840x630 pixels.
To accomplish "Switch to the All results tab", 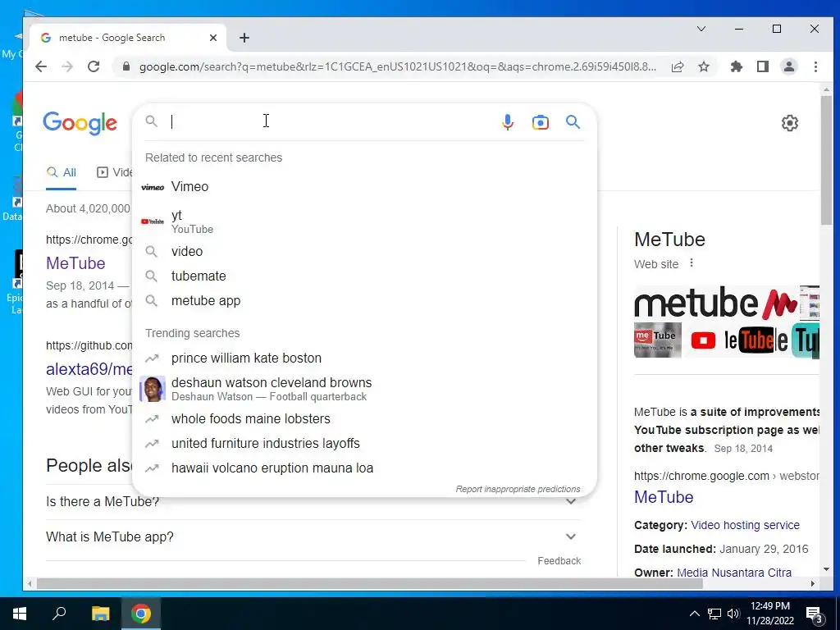I will (61, 172).
